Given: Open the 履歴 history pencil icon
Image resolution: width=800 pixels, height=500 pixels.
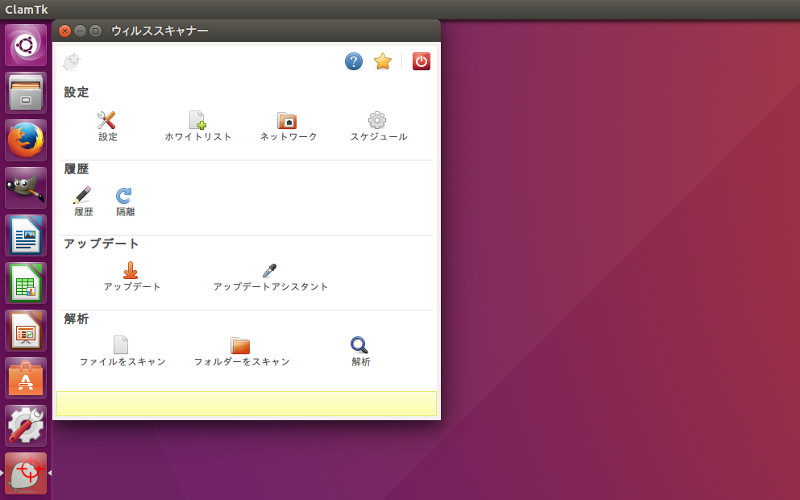Looking at the screenshot, I should pyautogui.click(x=82, y=195).
